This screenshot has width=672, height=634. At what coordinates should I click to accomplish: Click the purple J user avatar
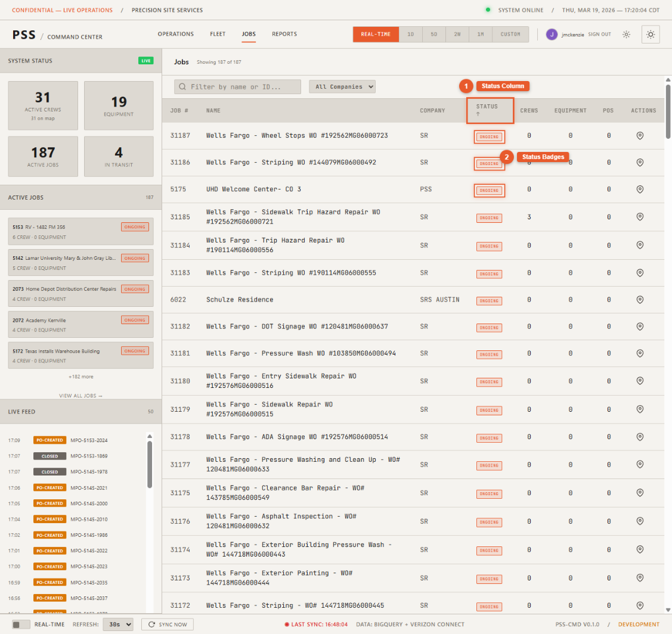coord(552,35)
